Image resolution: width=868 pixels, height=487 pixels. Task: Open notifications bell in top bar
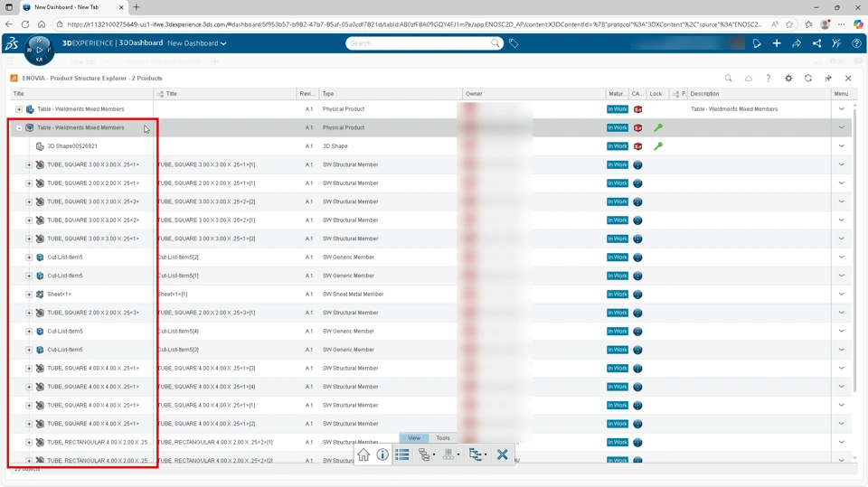point(757,43)
